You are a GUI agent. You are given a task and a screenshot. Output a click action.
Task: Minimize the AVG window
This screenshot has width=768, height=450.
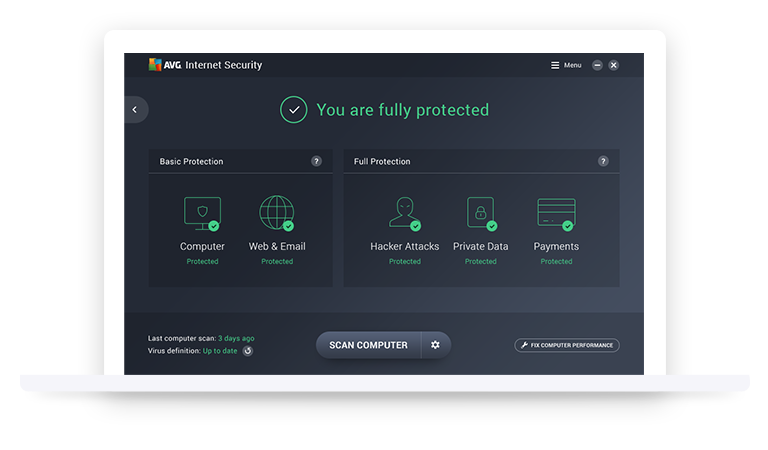597,65
